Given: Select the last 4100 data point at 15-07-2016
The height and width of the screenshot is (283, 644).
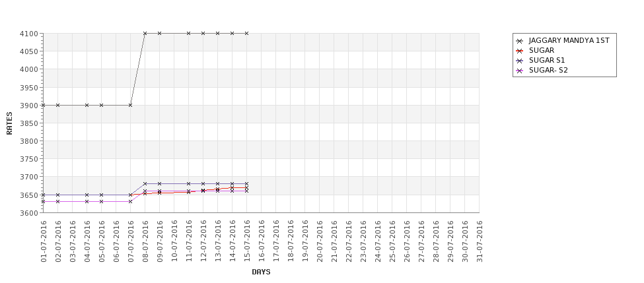Looking at the screenshot, I should pos(246,33).
